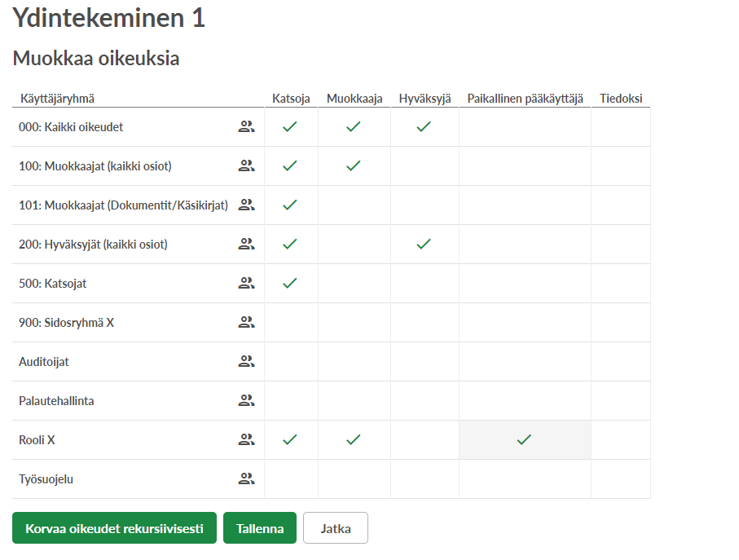
Task: Click users icon next to Rooli X
Action: pos(246,439)
